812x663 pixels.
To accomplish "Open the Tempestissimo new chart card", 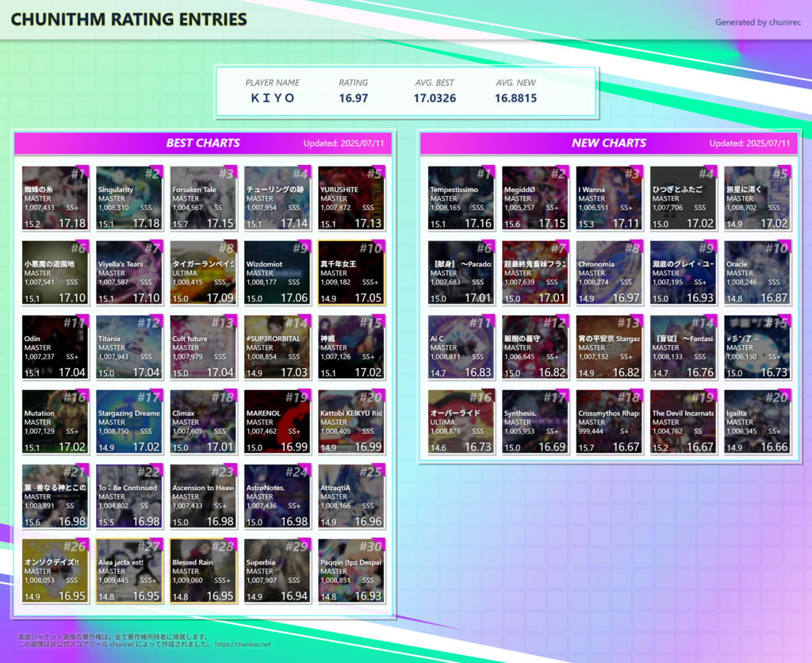I will [461, 198].
